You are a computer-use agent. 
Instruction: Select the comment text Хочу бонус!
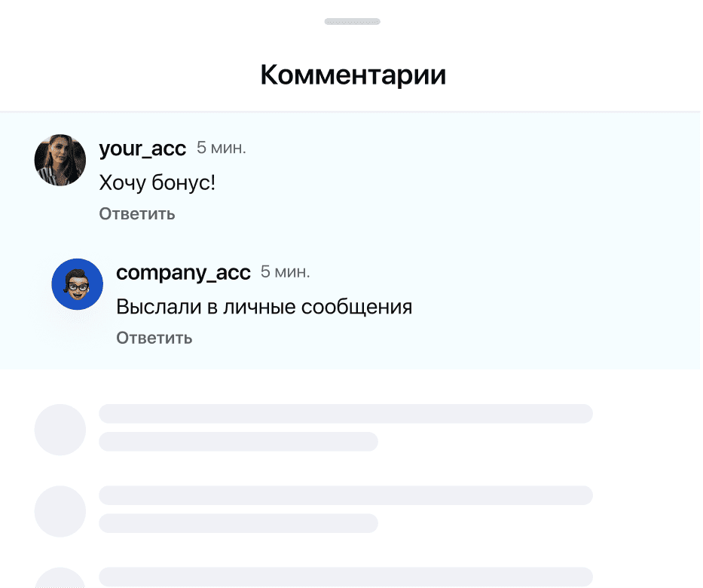point(157,182)
